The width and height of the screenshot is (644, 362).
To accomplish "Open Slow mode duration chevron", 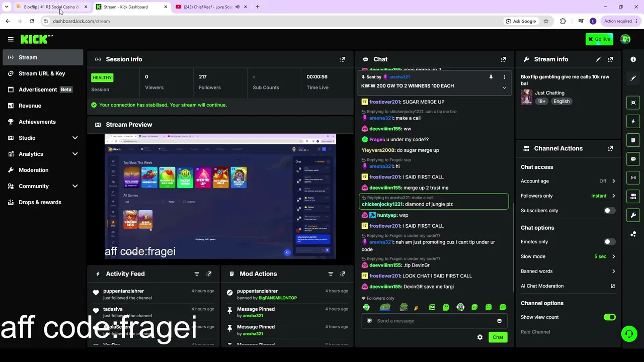I will pyautogui.click(x=613, y=256).
